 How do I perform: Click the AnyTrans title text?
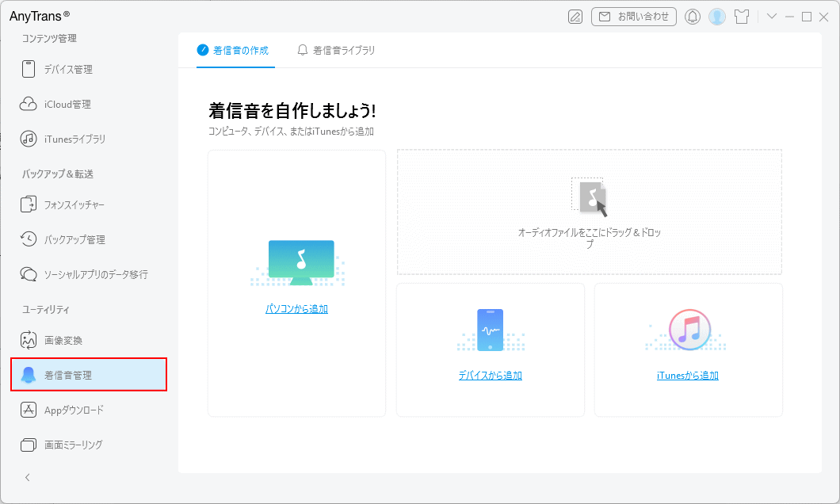pyautogui.click(x=39, y=16)
